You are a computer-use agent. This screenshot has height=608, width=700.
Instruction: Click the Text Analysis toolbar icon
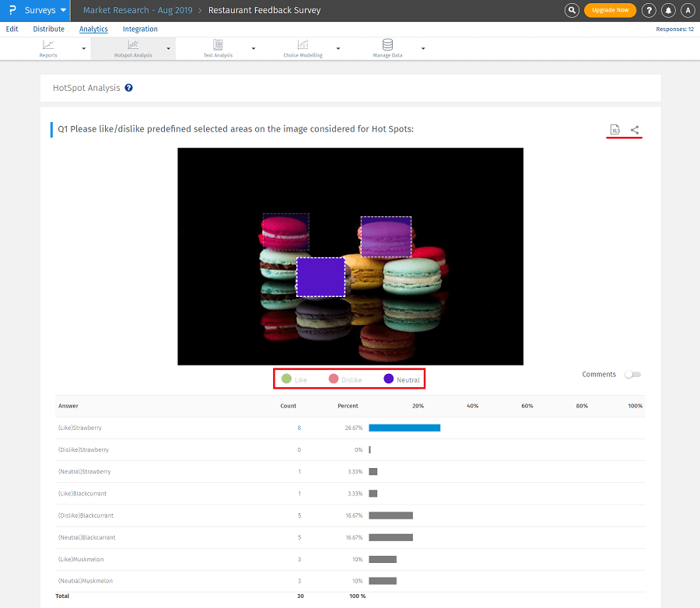click(218, 44)
